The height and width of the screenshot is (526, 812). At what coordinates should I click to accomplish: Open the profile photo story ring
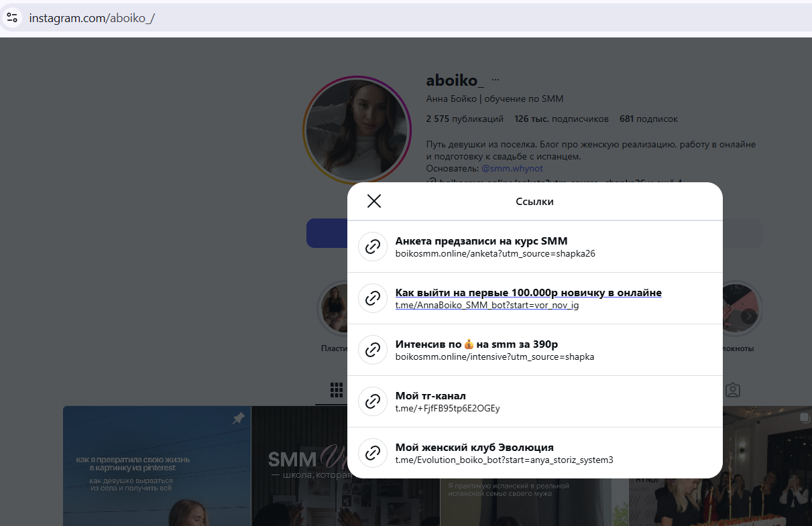357,130
